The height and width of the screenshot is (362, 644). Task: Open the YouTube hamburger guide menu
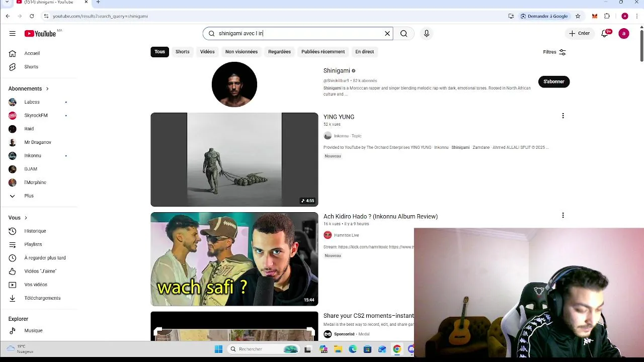pos(12,34)
